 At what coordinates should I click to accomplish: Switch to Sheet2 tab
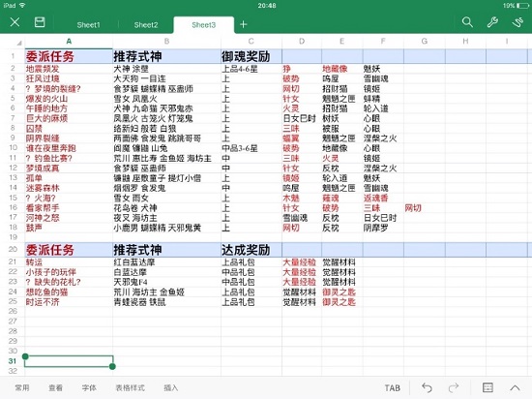146,25
